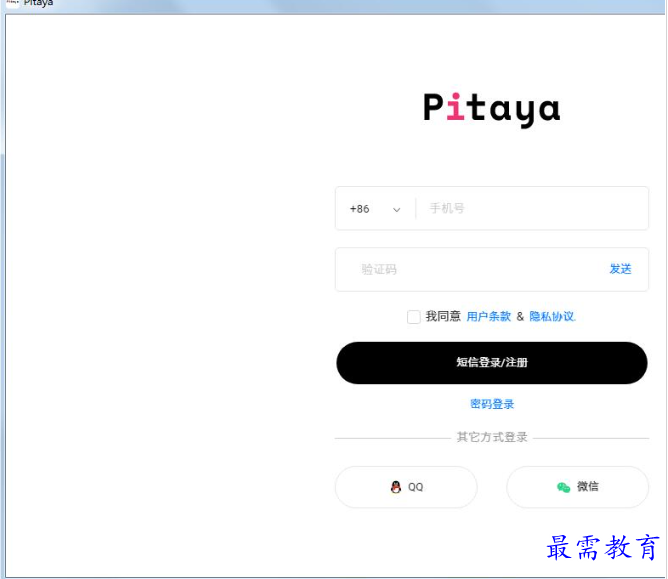Screen dimensions: 668x579
Task: Click the Pitaya app icon in title bar
Action: tap(13, 3)
